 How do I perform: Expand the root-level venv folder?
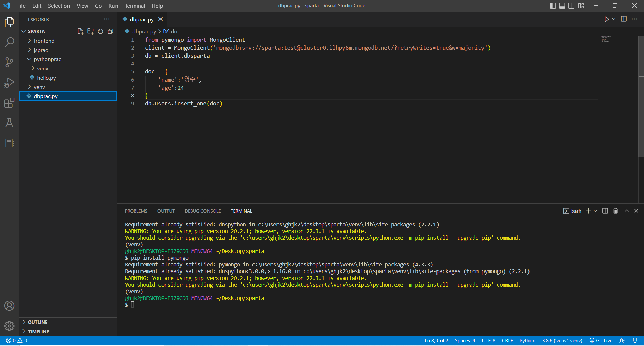pyautogui.click(x=68, y=87)
